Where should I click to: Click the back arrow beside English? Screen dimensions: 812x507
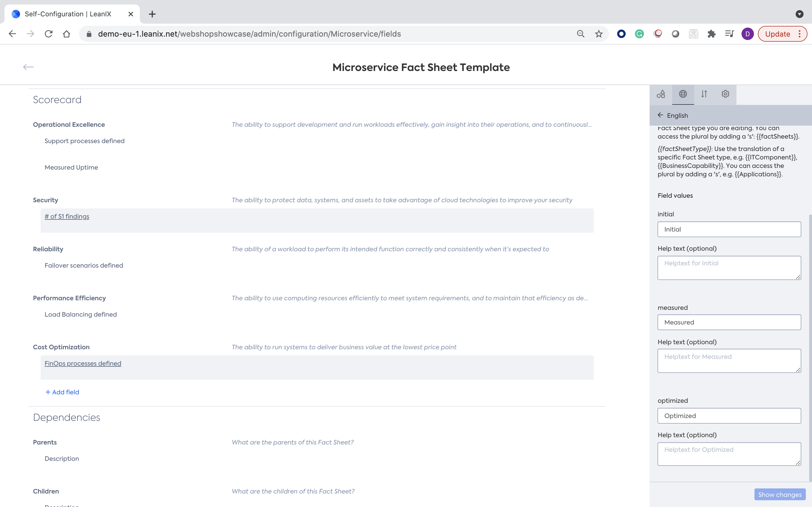tap(660, 115)
